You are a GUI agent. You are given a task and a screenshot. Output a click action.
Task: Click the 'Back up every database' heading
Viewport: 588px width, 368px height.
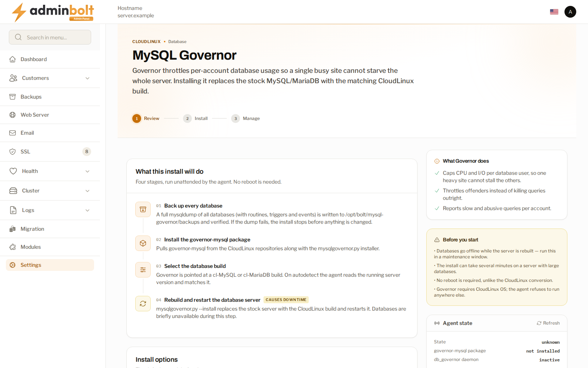point(193,206)
